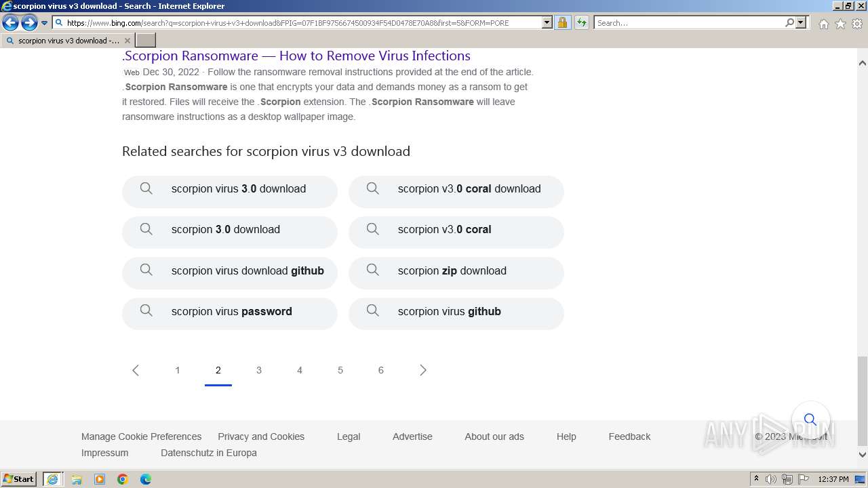Open Manage Cookie Preferences link
The width and height of the screenshot is (868, 488).
(141, 436)
